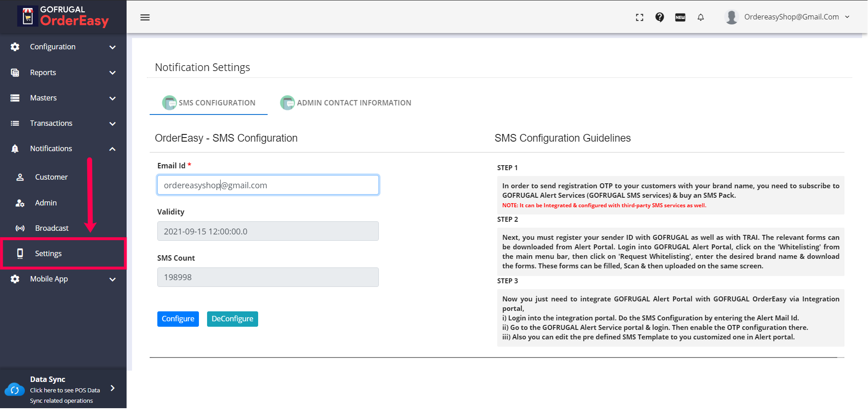Click the DeConfigure button

tap(232, 319)
